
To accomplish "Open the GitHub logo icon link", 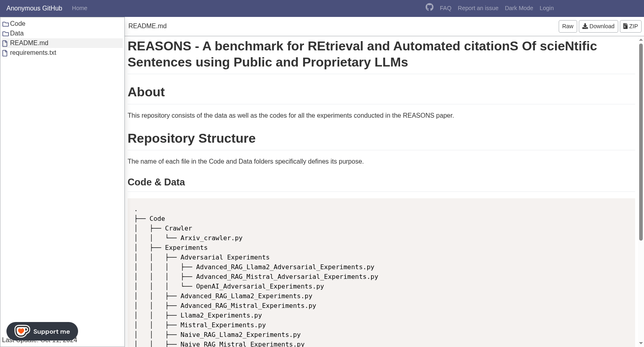I will 429,7.
